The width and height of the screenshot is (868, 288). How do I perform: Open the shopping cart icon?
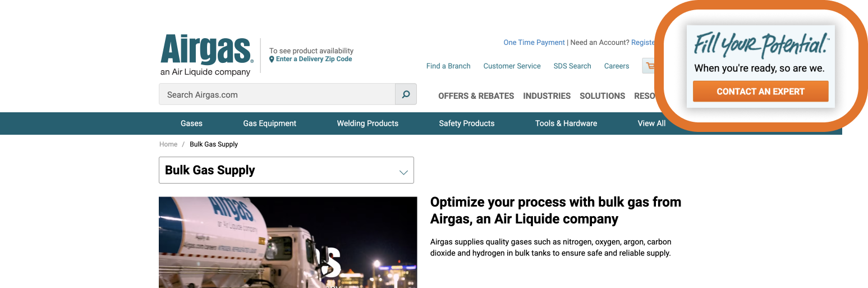pos(650,66)
